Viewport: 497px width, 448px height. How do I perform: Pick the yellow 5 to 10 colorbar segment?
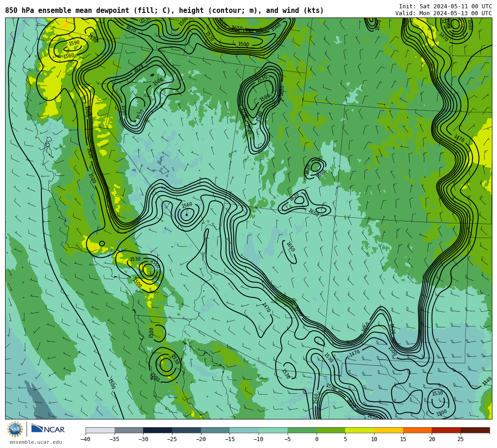[x=360, y=430]
